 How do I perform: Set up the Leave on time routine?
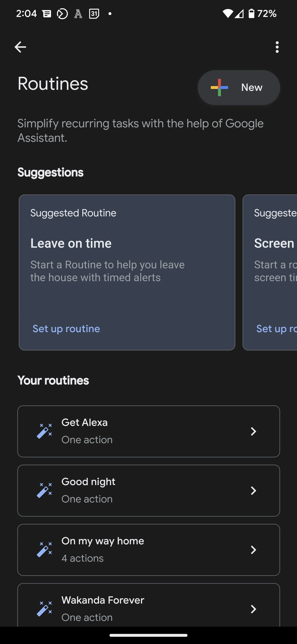[66, 328]
